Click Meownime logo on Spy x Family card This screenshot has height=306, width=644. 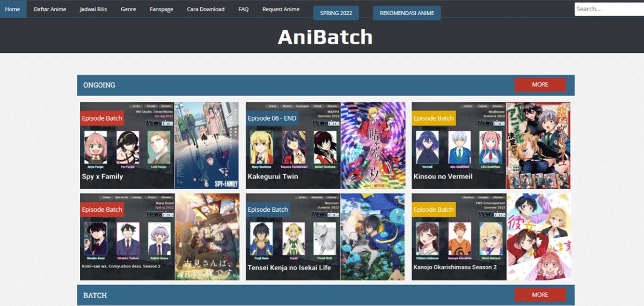click(159, 123)
